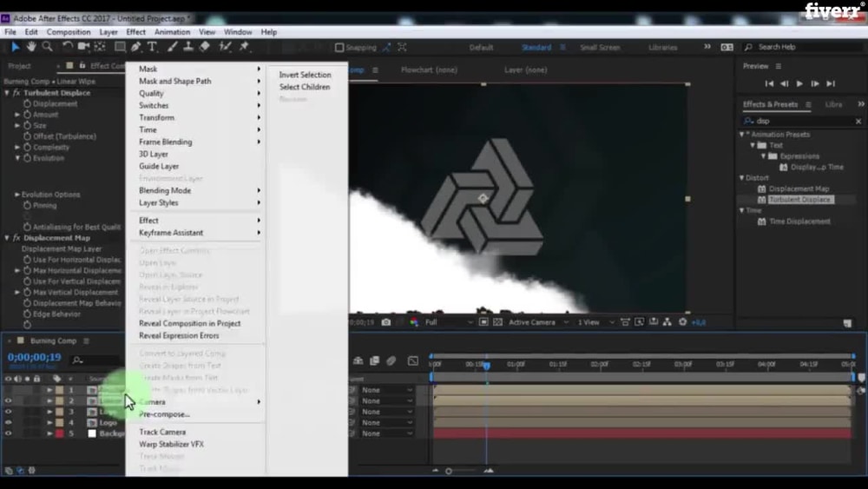Select the Hand tool
The image size is (868, 489).
click(x=31, y=47)
